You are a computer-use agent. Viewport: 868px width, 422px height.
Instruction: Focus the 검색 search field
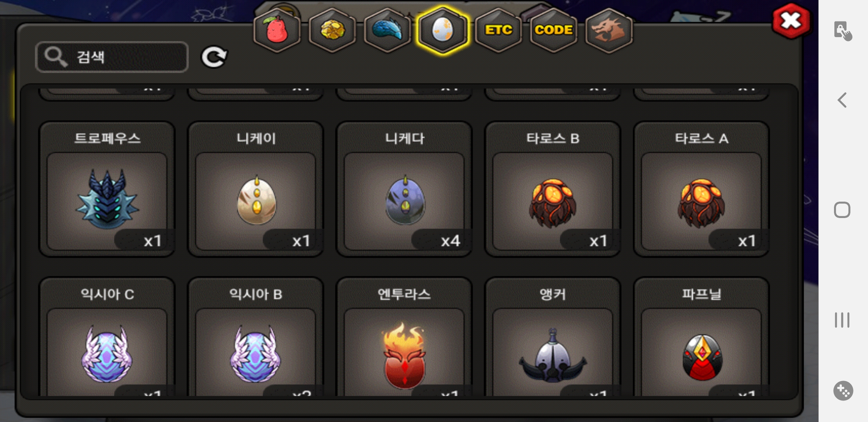112,57
